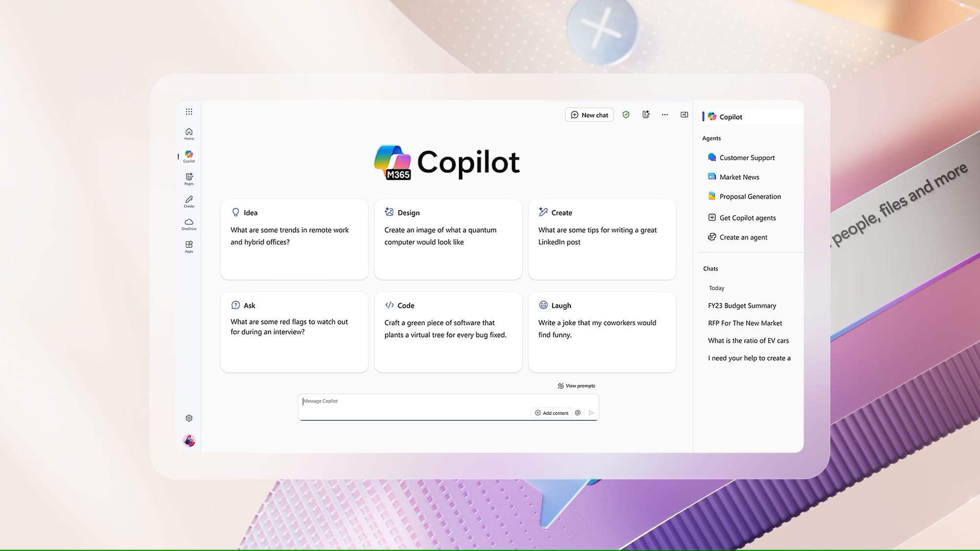
Task: Select Copilot in the right panel
Action: click(x=752, y=117)
